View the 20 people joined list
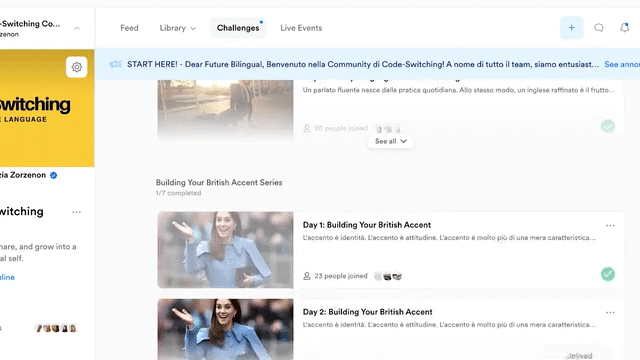Screen dimensions: 640x360 point(341,128)
